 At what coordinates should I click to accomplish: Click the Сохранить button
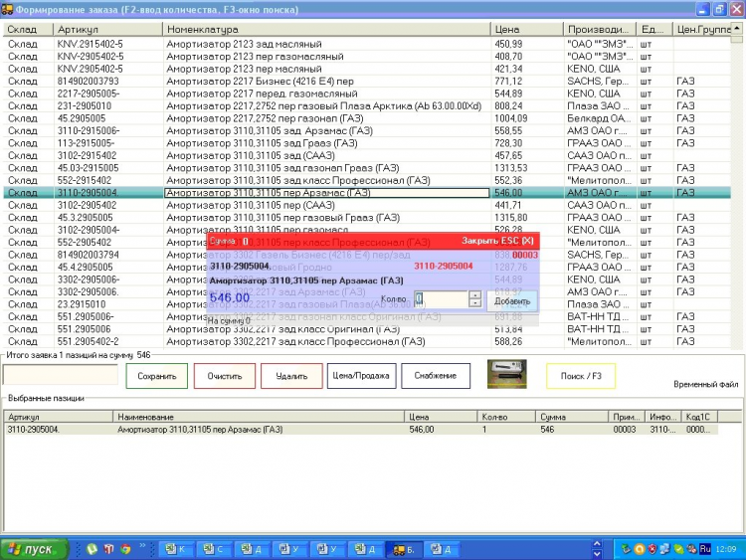(156, 376)
